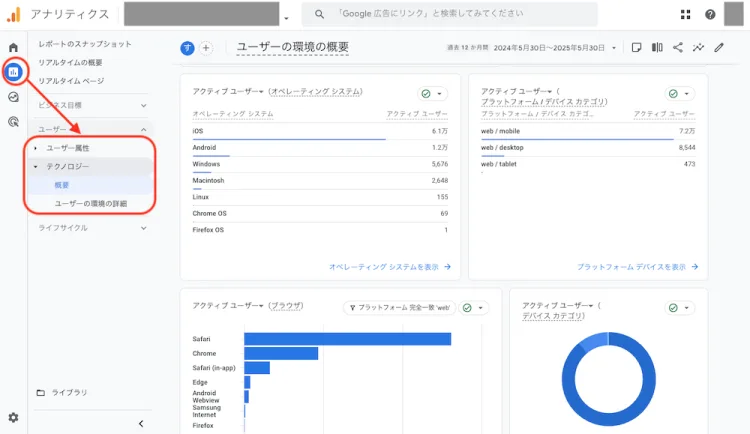Open the property selector dropdown arrow

tap(286, 18)
